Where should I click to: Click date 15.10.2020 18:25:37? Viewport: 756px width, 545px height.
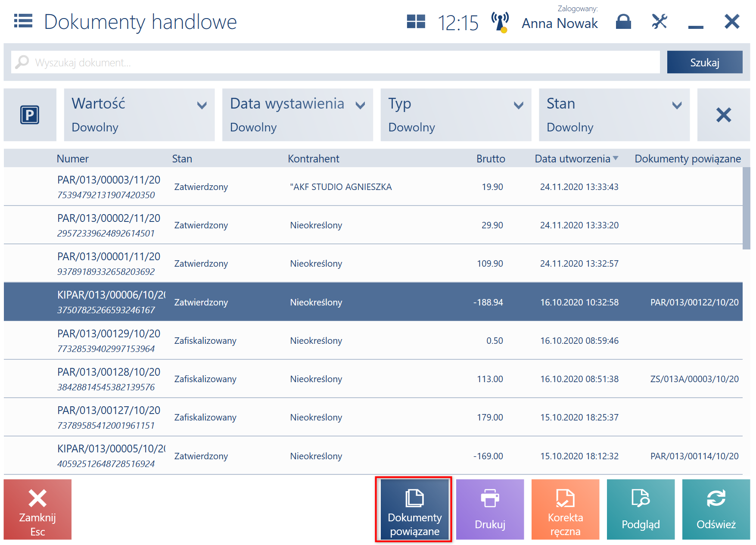pos(579,417)
